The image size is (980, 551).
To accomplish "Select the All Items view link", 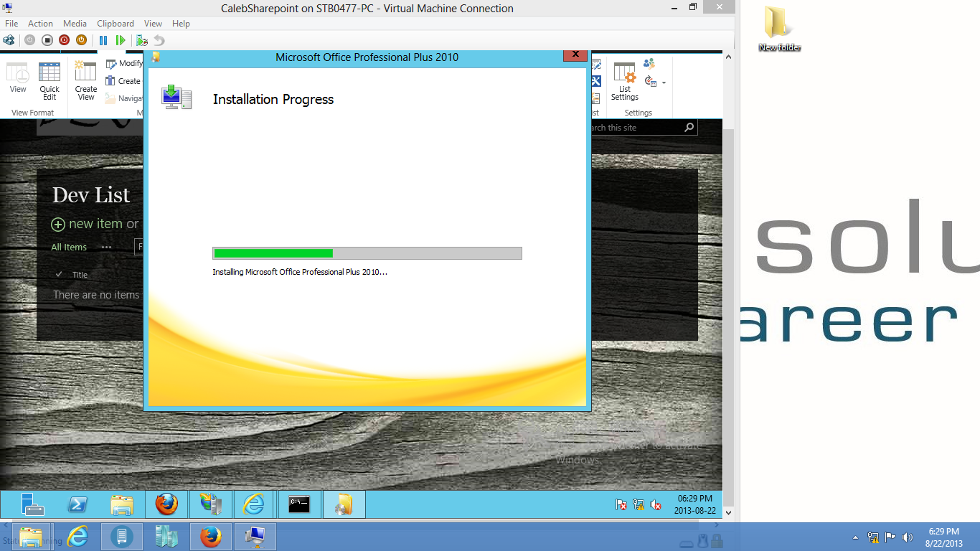I will point(69,248).
